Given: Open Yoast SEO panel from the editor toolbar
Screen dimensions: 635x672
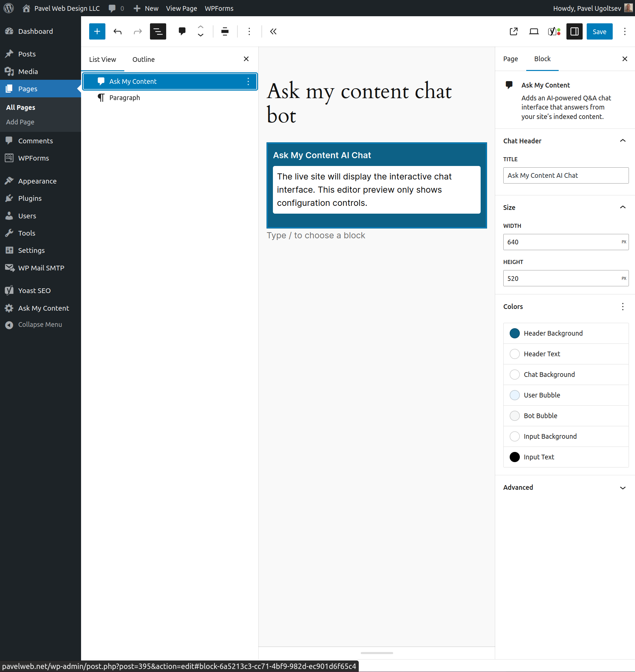Looking at the screenshot, I should [x=554, y=31].
